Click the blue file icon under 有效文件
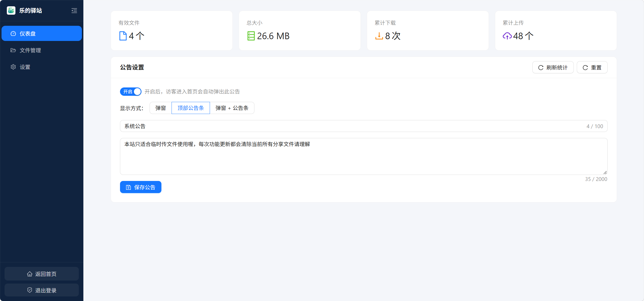This screenshot has width=644, height=301. tap(123, 36)
